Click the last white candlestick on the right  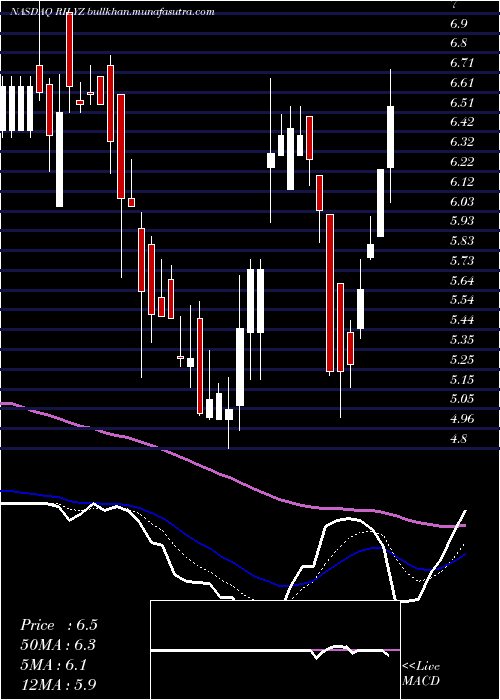(x=391, y=137)
